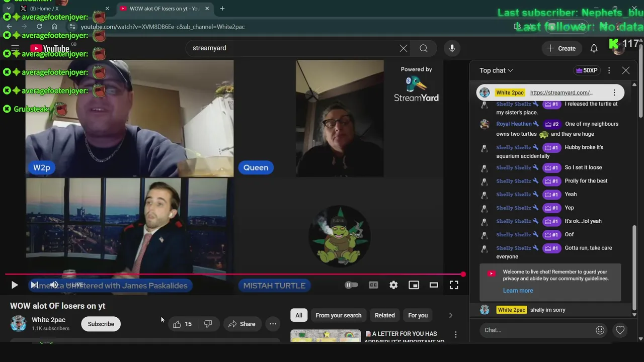Dislike the video

pos(208,324)
